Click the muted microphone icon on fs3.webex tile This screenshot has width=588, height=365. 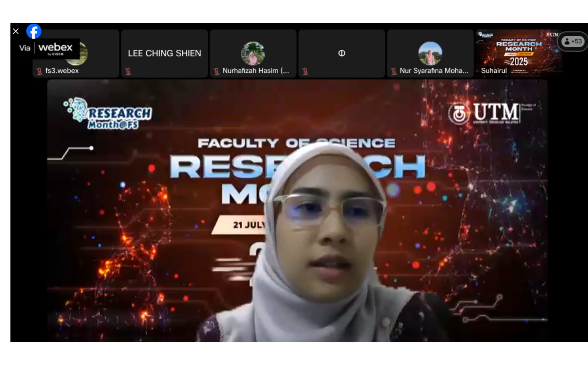coord(39,71)
